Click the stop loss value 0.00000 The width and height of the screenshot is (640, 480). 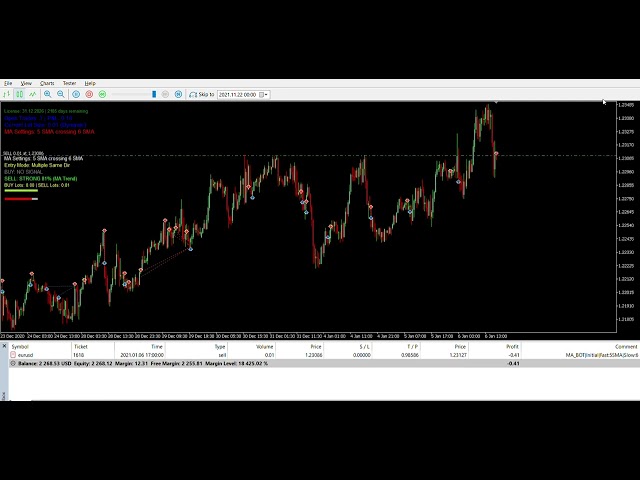(x=362, y=355)
